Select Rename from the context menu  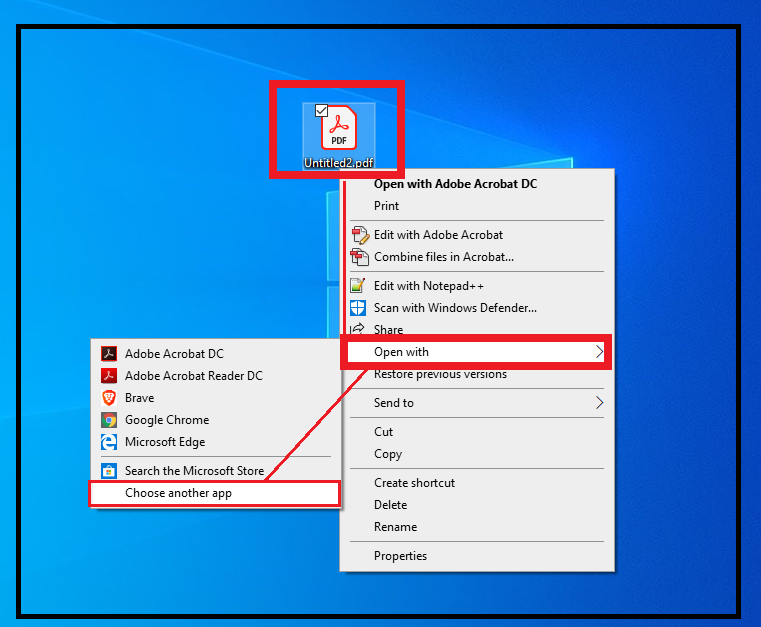395,527
